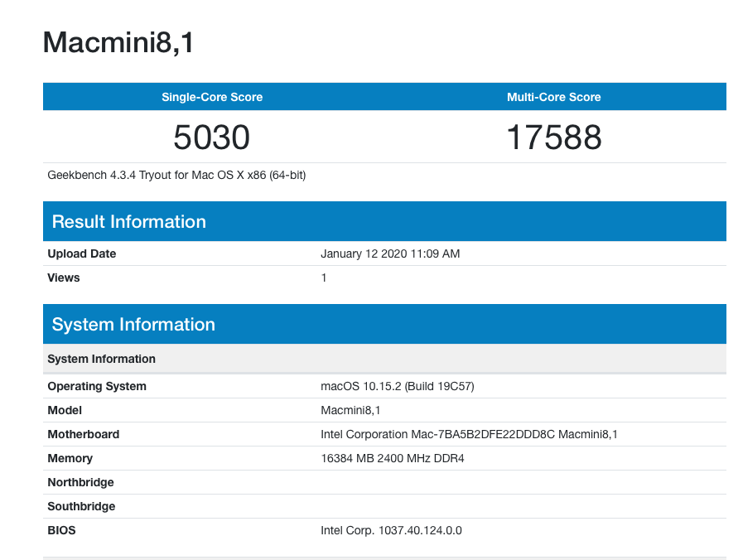
Task: Select the Intel Corporation Mac-7BA5B2DFE22DDD8C motherboard value
Action: (469, 434)
